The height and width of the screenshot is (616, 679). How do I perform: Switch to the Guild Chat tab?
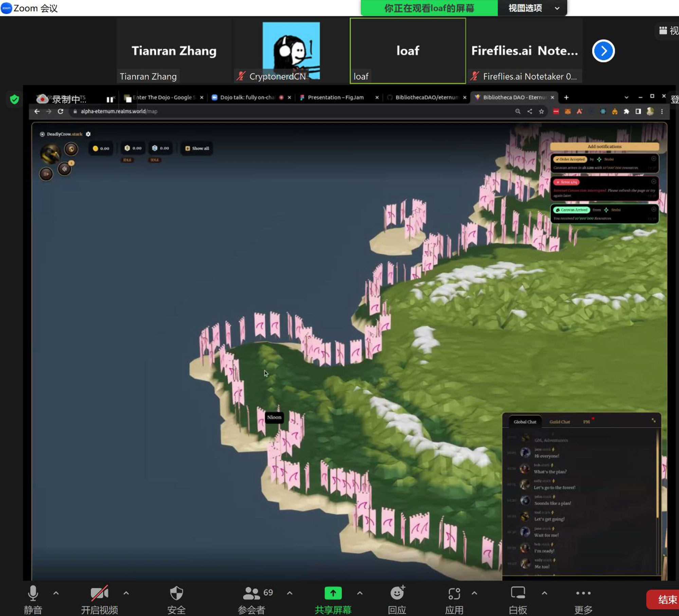(559, 422)
